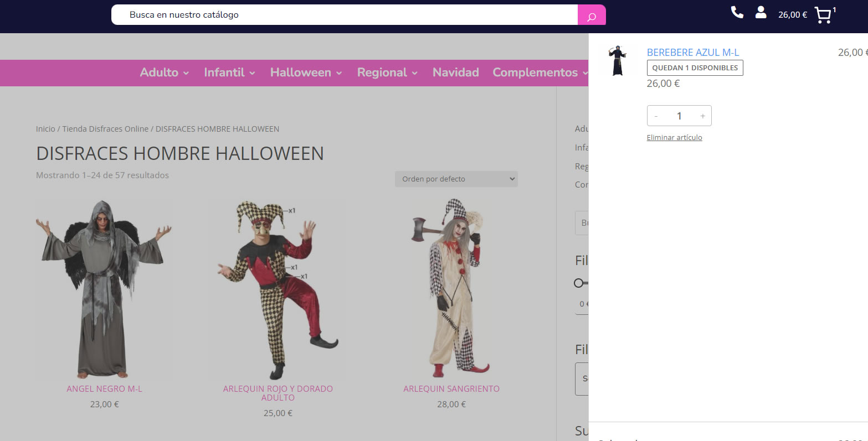Click BEREBERE AZUL cart item thumbnail
Viewport: 868px width, 441px height.
click(x=618, y=61)
